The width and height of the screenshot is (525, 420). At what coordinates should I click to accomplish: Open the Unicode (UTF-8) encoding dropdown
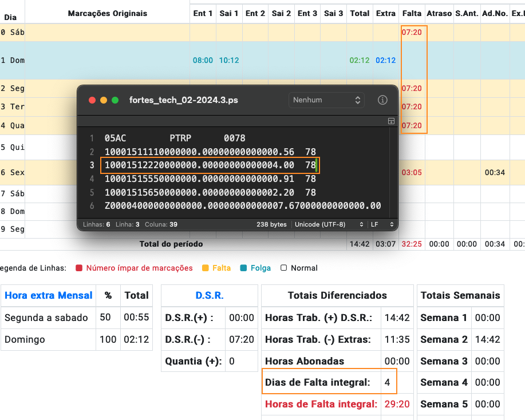point(329,224)
